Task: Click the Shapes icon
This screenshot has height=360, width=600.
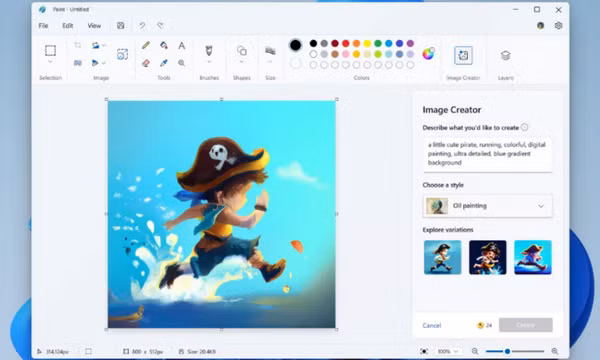Action: (x=241, y=50)
